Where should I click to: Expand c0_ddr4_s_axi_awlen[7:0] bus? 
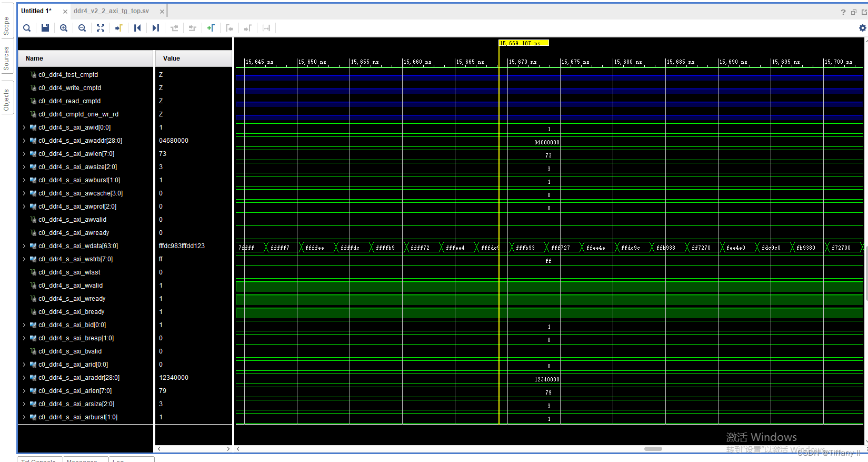24,154
